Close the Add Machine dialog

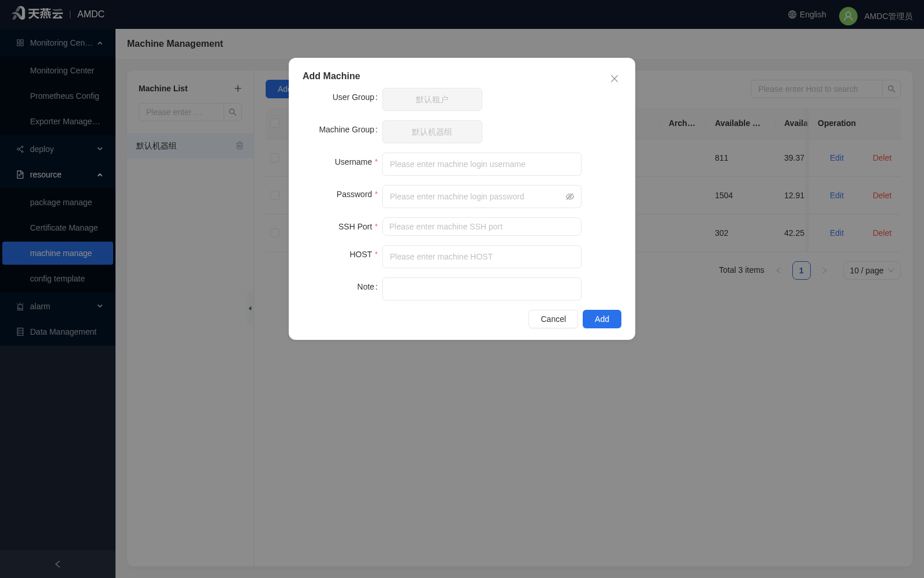pyautogui.click(x=614, y=79)
